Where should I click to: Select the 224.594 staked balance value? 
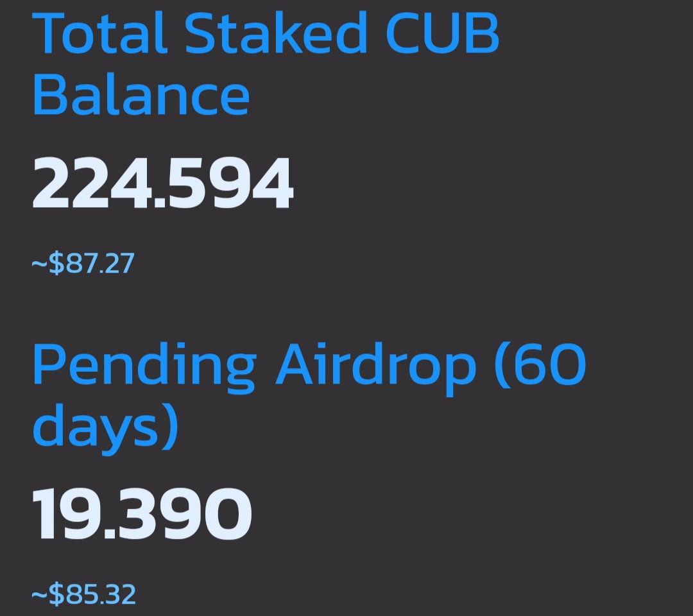coord(162,182)
